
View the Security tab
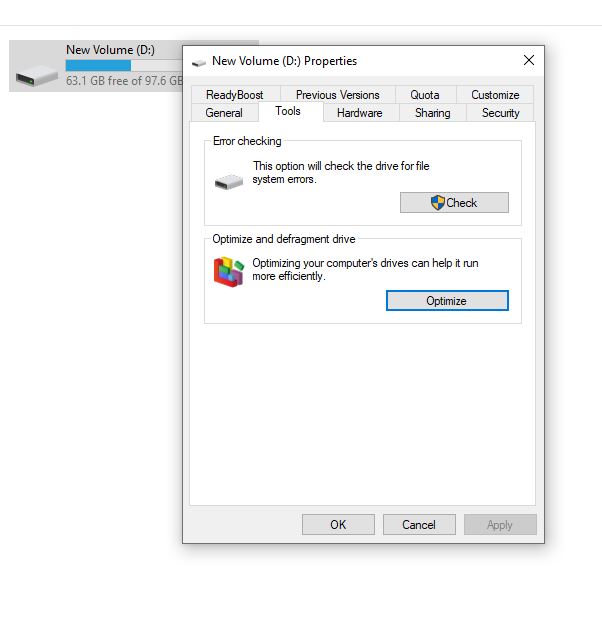(500, 113)
